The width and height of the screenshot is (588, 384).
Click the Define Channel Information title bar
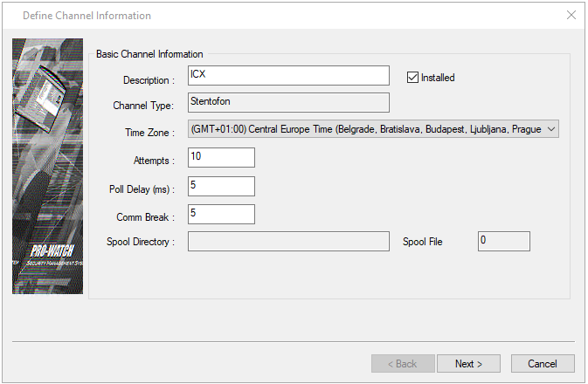[x=262, y=16]
